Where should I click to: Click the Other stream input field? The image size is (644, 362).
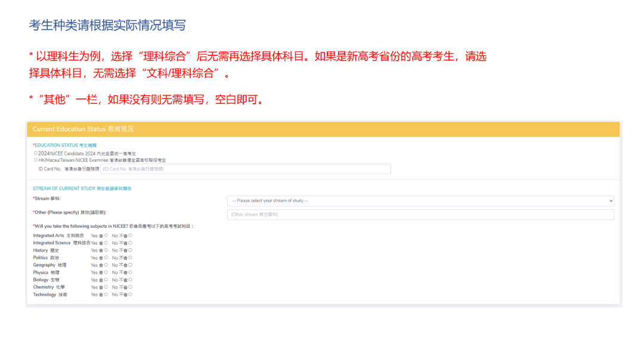pos(420,214)
